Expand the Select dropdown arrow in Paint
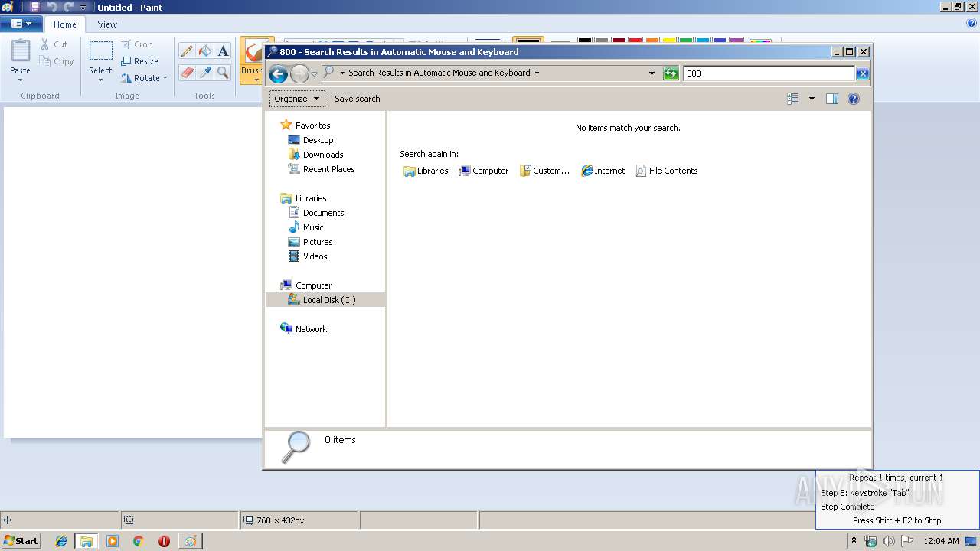 pyautogui.click(x=100, y=80)
